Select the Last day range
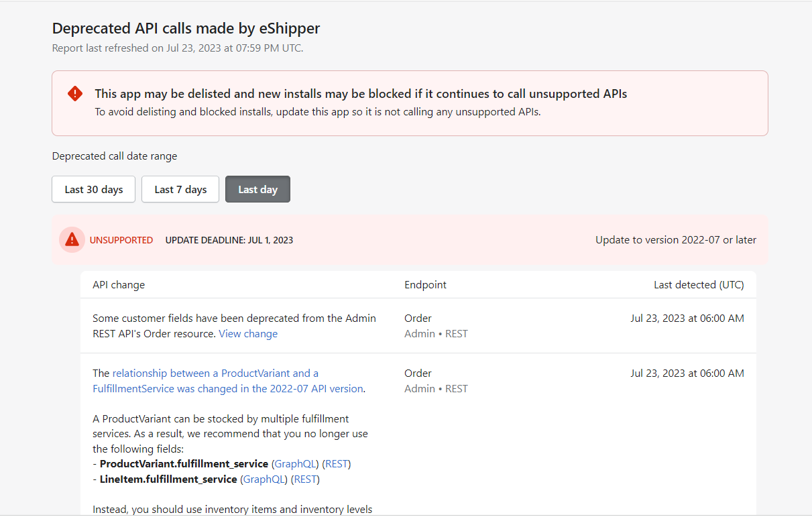 (x=257, y=189)
